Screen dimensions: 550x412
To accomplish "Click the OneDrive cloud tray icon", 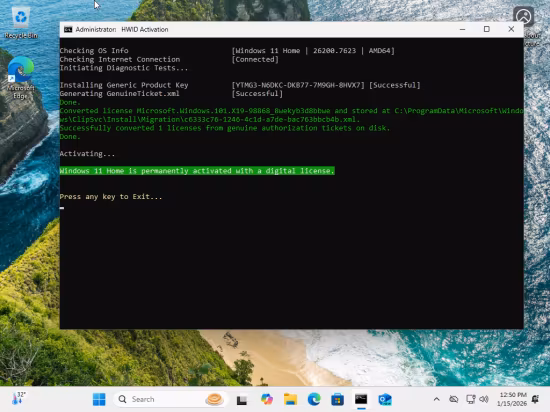I will point(454,399).
